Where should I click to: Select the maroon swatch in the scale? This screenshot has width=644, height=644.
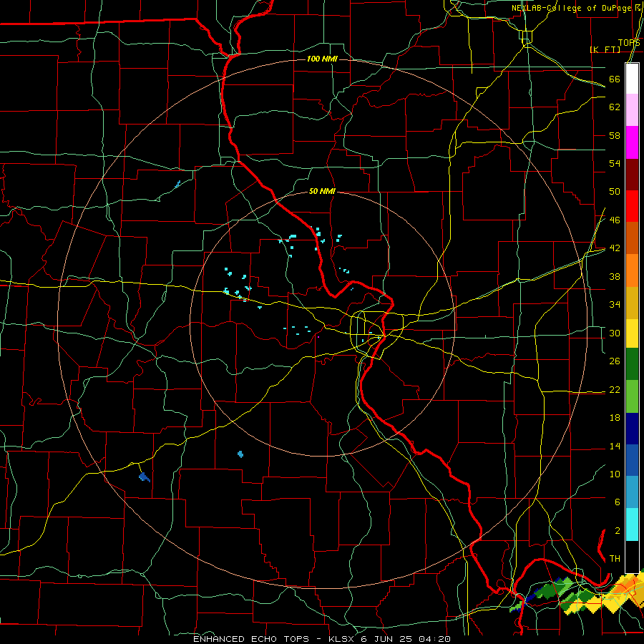pyautogui.click(x=632, y=174)
